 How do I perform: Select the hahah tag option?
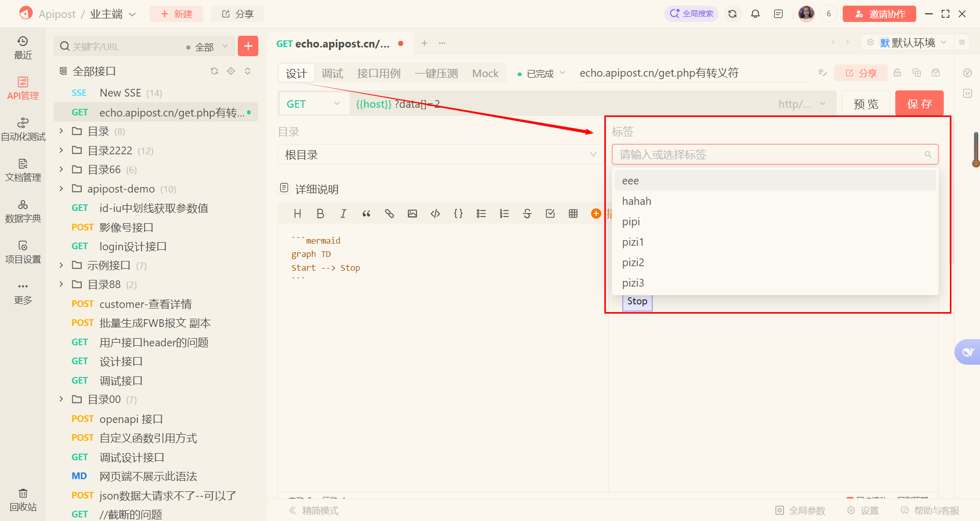pyautogui.click(x=775, y=201)
